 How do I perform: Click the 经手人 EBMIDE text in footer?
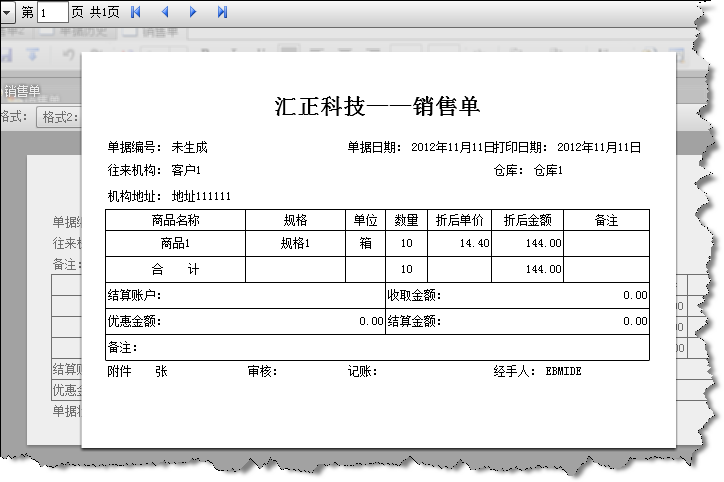pyautogui.click(x=537, y=371)
